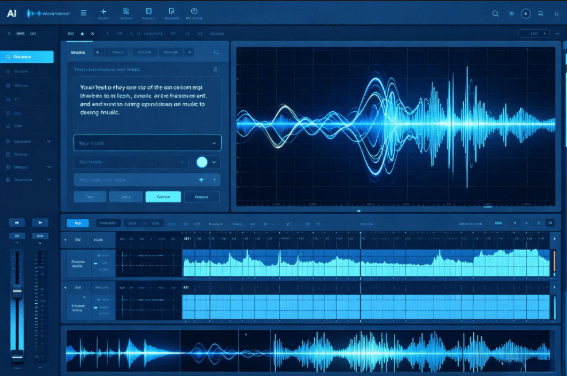Image resolution: width=567 pixels, height=376 pixels.
Task: Click the second tab button in the prompt header
Action: pos(117,52)
